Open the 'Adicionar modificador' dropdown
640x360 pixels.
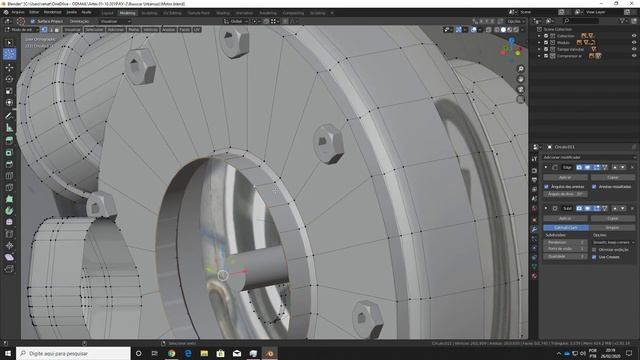tap(589, 157)
